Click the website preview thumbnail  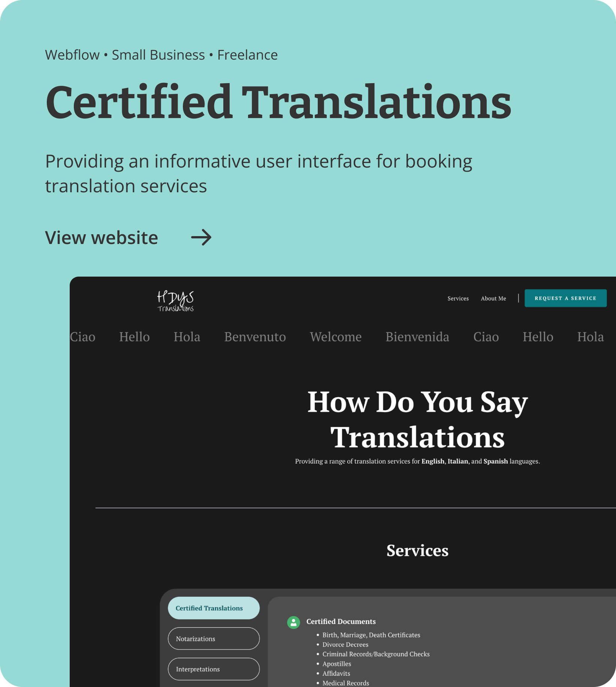(x=343, y=482)
